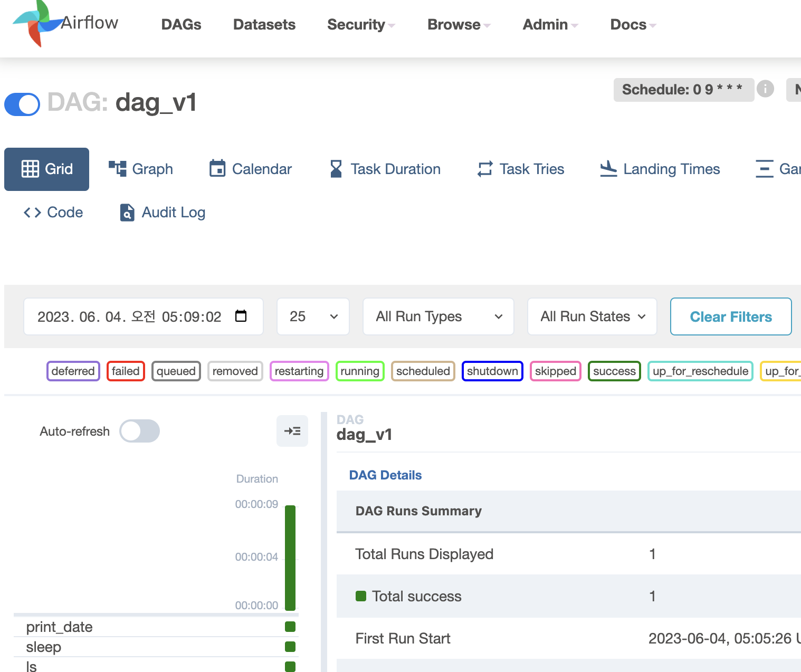Click the print_date task row label
The height and width of the screenshot is (672, 801).
(60, 627)
